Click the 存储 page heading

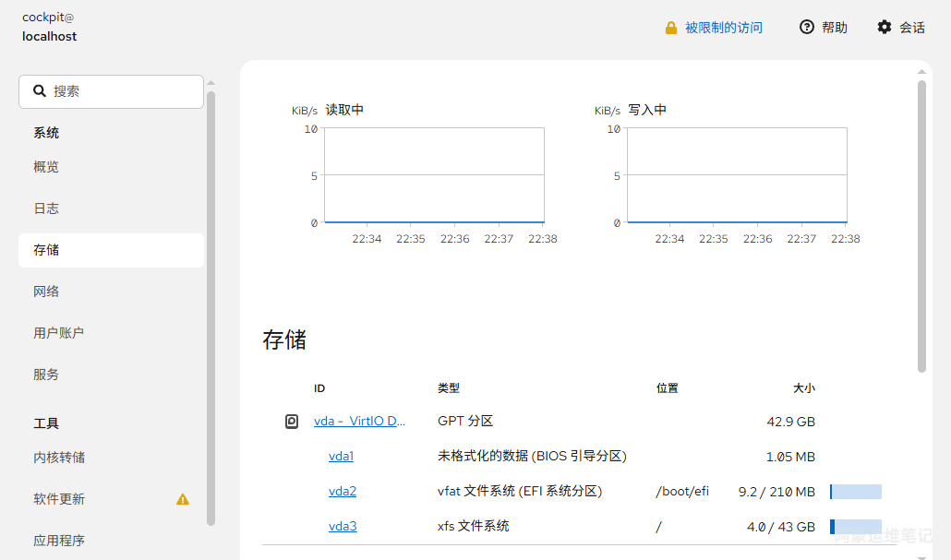tap(284, 340)
